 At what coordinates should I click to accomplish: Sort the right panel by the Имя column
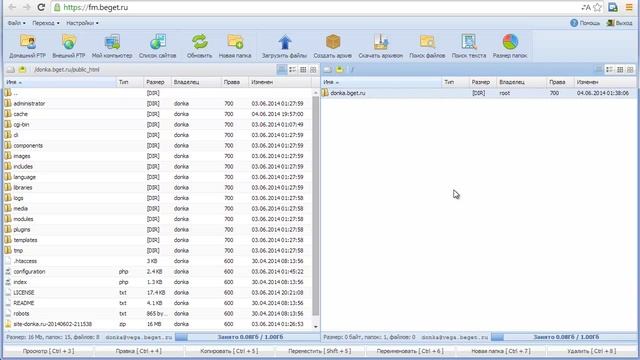(381, 82)
